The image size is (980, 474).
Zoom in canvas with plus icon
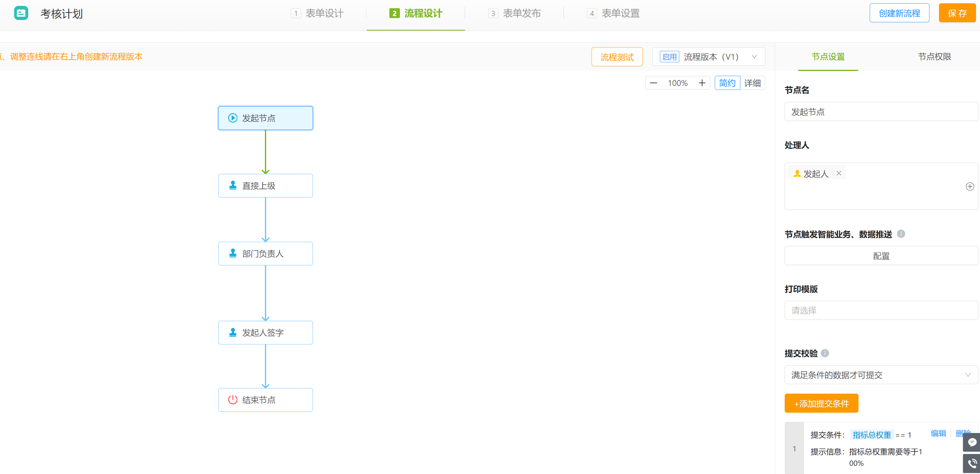click(702, 83)
